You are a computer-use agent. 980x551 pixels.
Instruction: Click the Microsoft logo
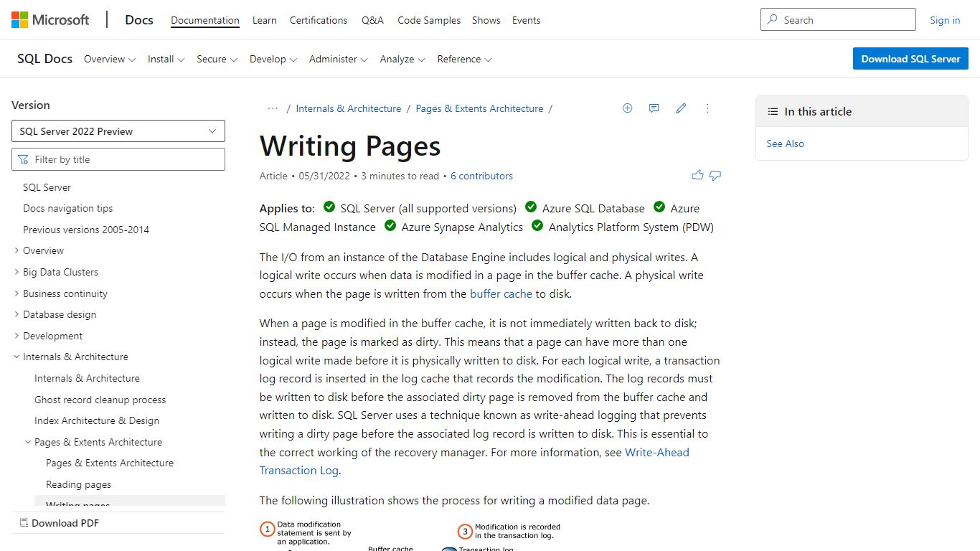(x=50, y=20)
